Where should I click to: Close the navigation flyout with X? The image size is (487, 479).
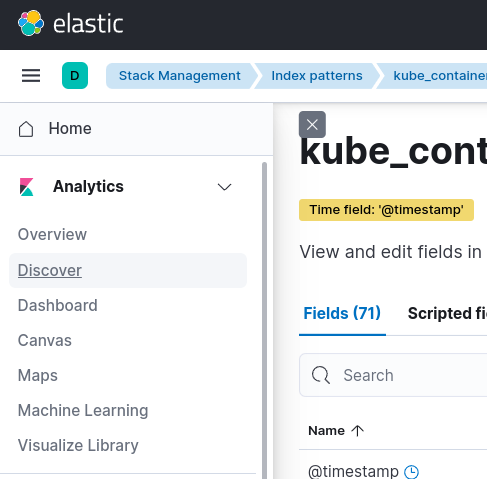tap(312, 125)
